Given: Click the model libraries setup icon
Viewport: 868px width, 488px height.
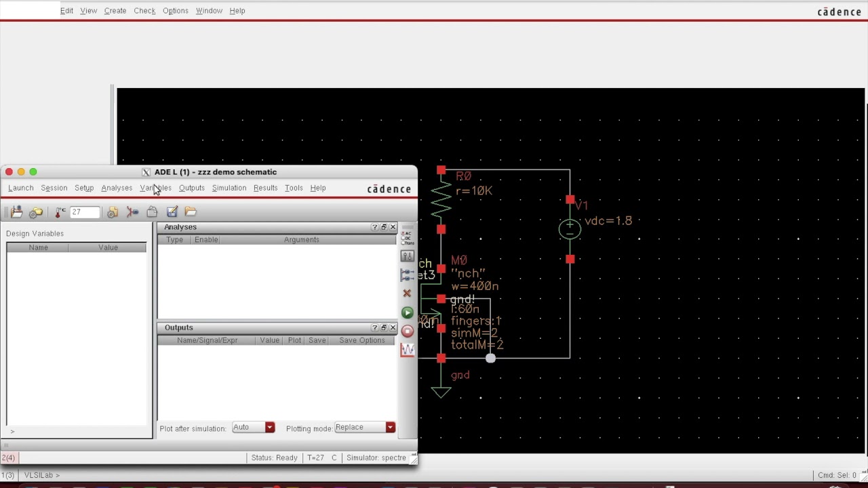Looking at the screenshot, I should 113,212.
